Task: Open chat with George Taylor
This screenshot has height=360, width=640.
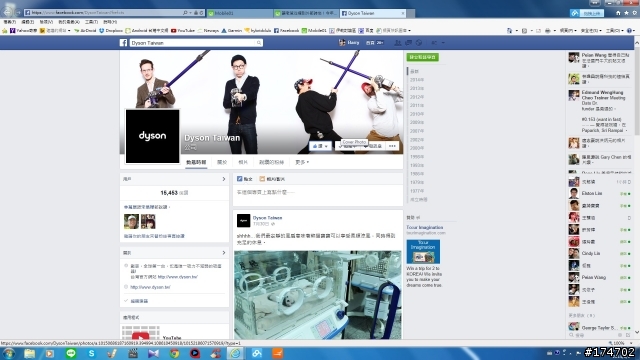Action: [600, 327]
